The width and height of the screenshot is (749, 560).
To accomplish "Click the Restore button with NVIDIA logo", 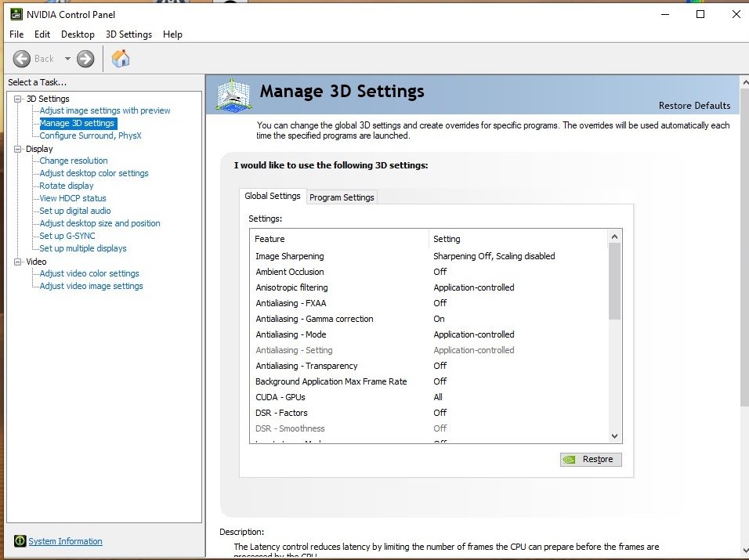I will 591,459.
